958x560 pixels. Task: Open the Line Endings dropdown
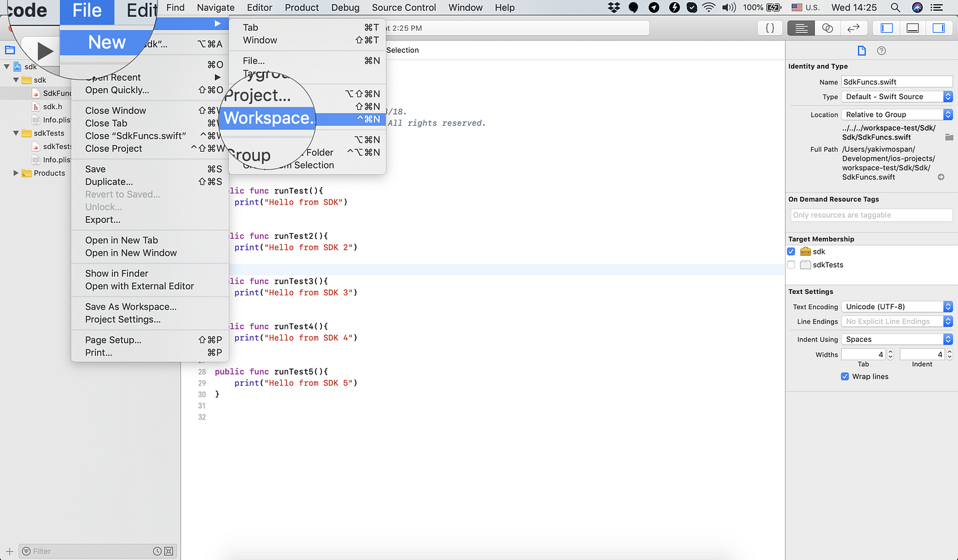click(896, 321)
